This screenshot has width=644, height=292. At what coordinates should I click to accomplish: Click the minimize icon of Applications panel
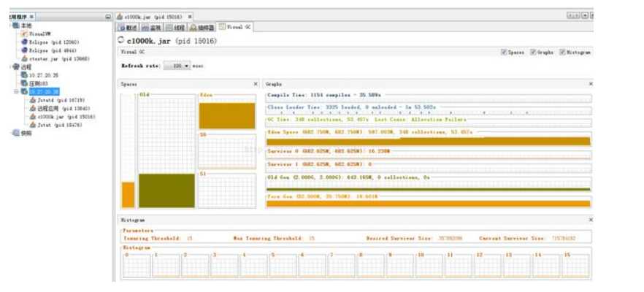coord(108,17)
